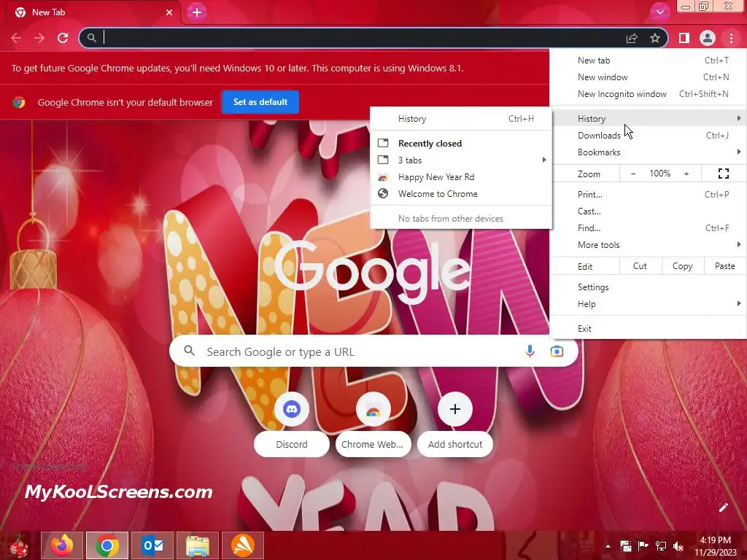Click the Add shortcut label

tap(455, 444)
